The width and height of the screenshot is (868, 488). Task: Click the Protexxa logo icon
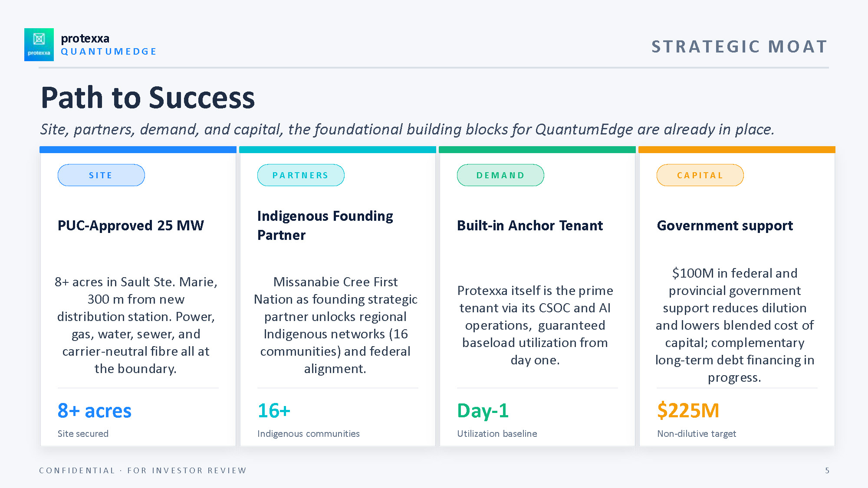(39, 45)
